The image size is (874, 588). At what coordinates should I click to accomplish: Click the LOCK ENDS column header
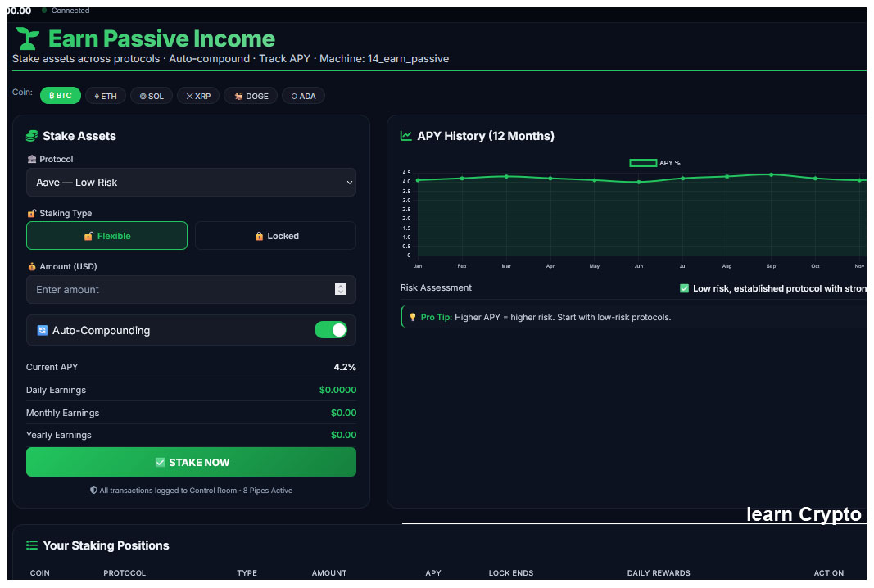(x=511, y=573)
